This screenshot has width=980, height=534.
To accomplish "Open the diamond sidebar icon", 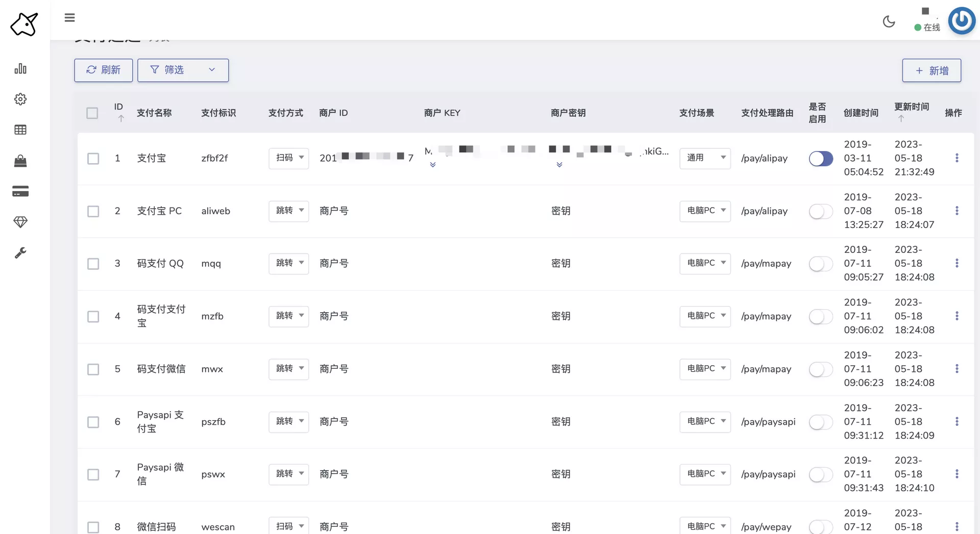I will coord(20,222).
